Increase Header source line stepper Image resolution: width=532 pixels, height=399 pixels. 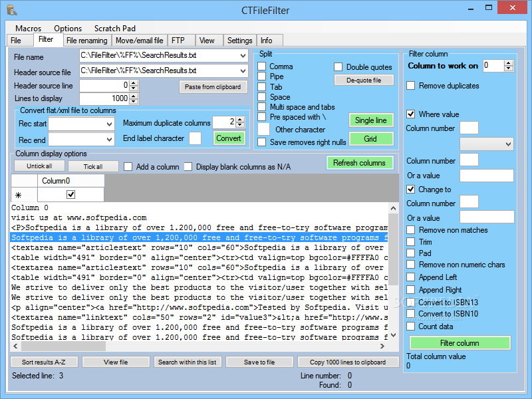pos(134,82)
